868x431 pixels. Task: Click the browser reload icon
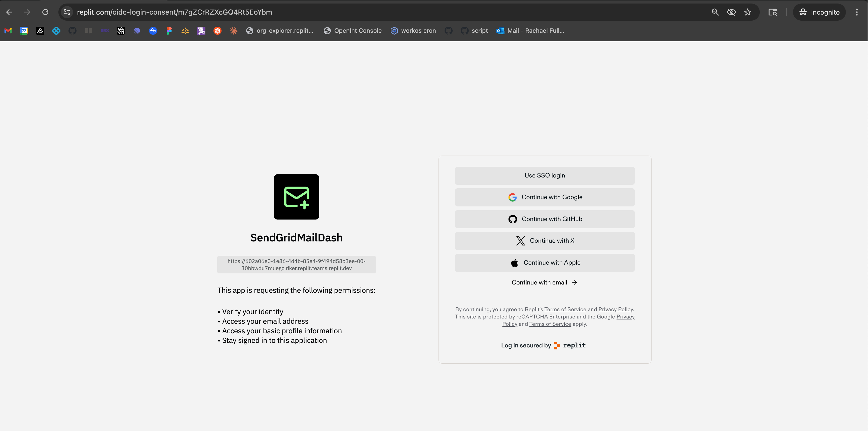pos(45,12)
